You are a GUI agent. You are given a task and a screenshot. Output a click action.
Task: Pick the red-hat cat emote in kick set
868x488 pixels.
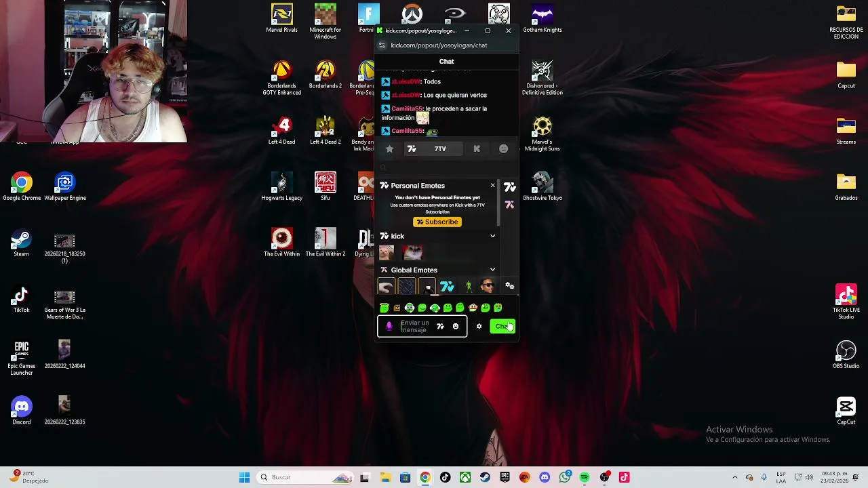click(413, 253)
